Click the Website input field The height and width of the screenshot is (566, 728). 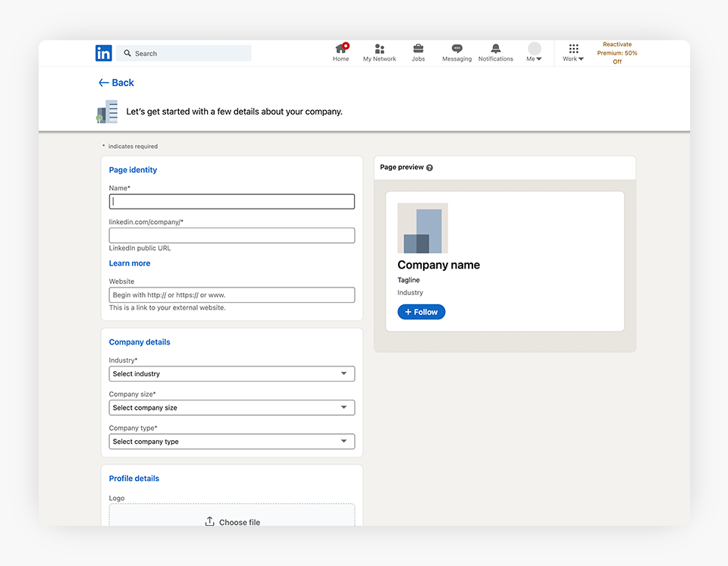(x=231, y=295)
